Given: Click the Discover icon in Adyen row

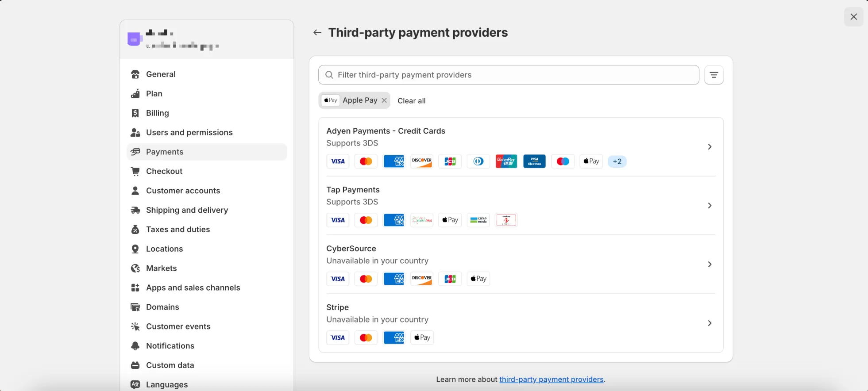Looking at the screenshot, I should coord(422,161).
